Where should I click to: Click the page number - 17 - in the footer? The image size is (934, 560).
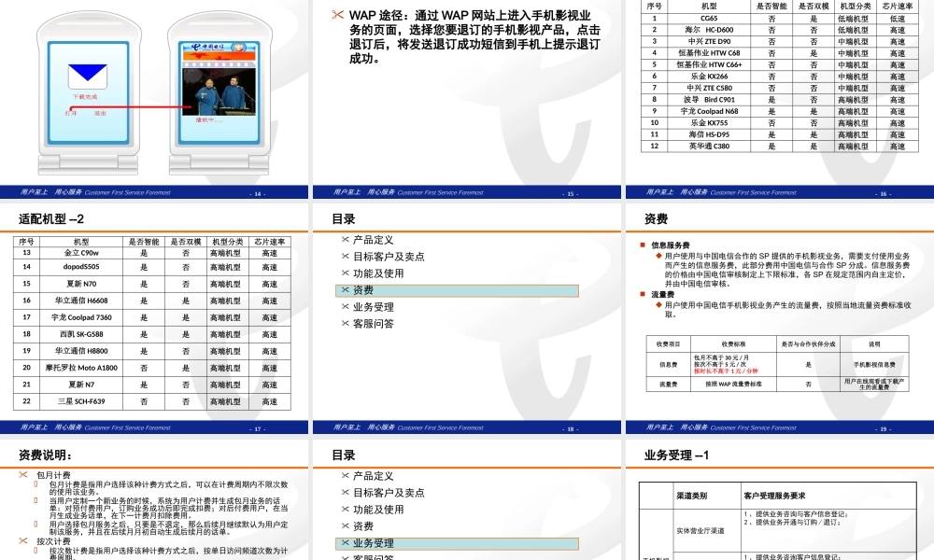click(x=258, y=428)
